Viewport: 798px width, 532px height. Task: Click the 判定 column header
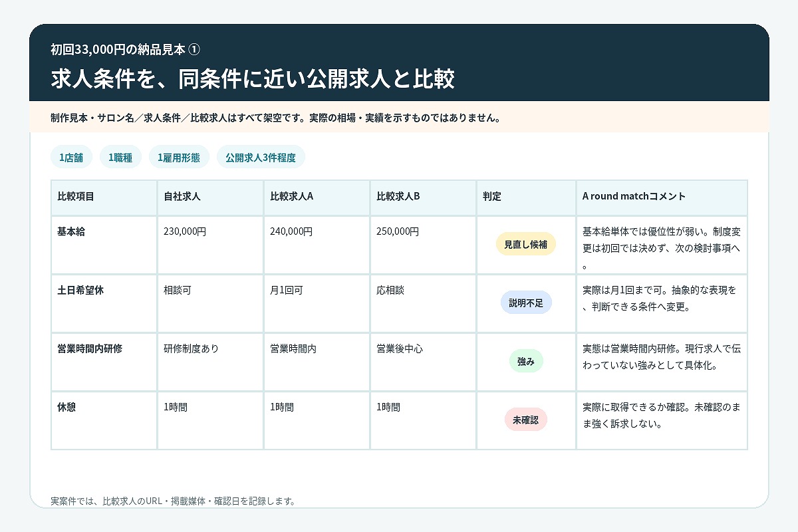tap(526, 197)
